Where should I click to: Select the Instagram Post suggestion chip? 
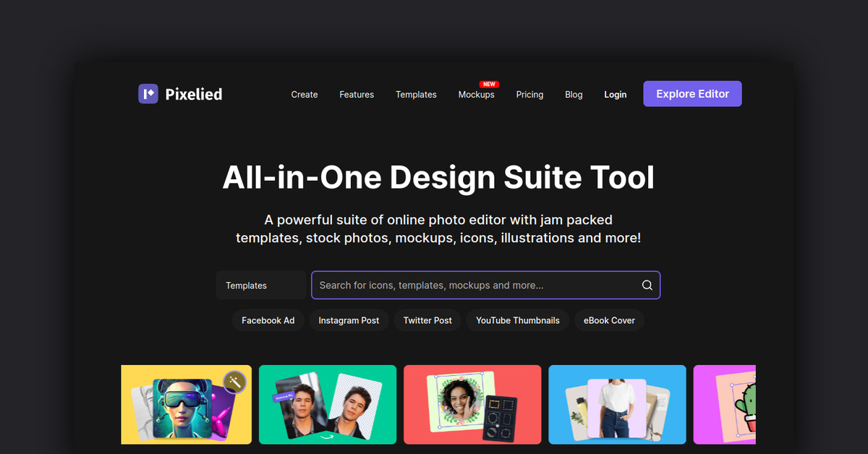[x=349, y=320]
